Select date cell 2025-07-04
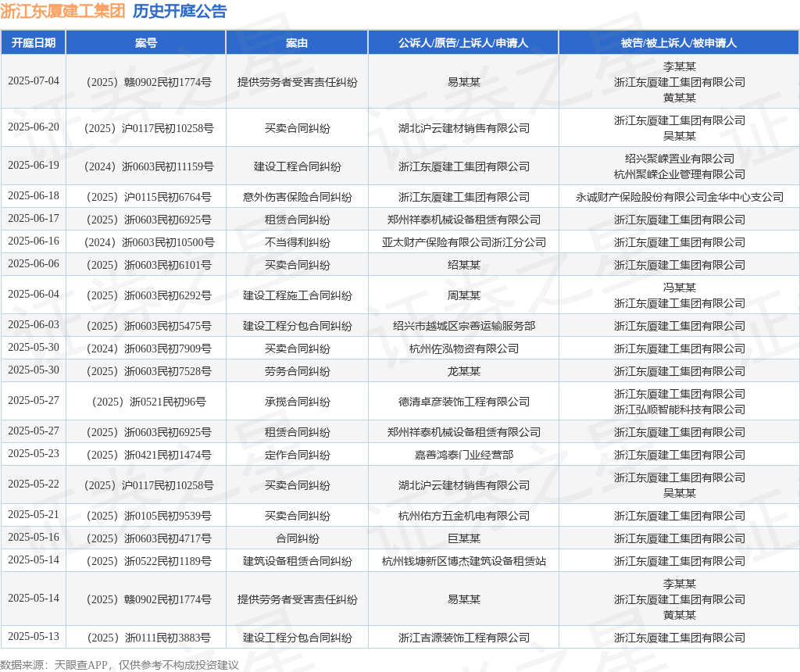Image resolution: width=800 pixels, height=672 pixels. (x=33, y=81)
